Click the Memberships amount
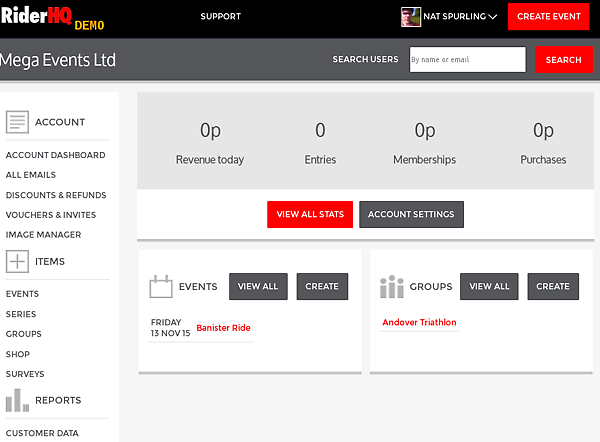Screen dimensions: 600x442 click(425, 130)
